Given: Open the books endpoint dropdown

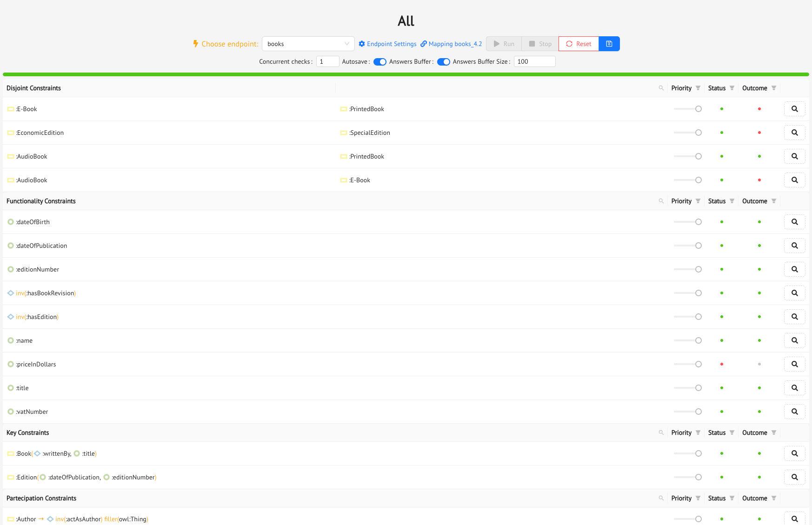Looking at the screenshot, I should [x=308, y=44].
